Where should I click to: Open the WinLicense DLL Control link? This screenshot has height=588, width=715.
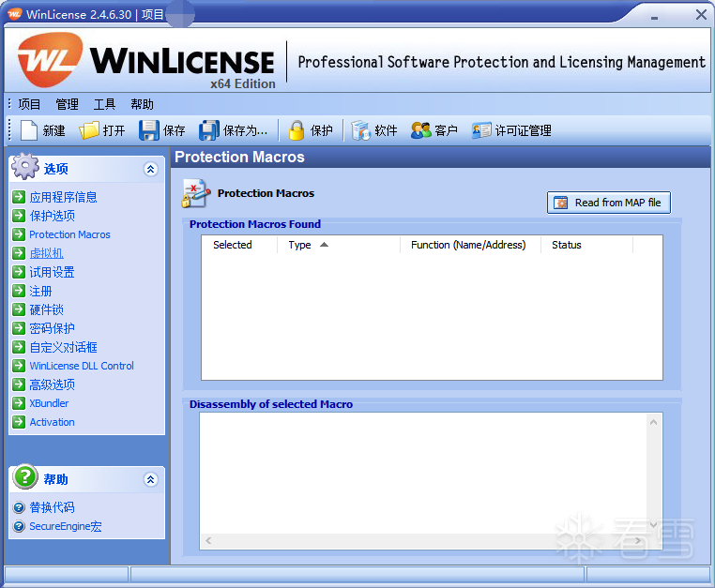[82, 366]
